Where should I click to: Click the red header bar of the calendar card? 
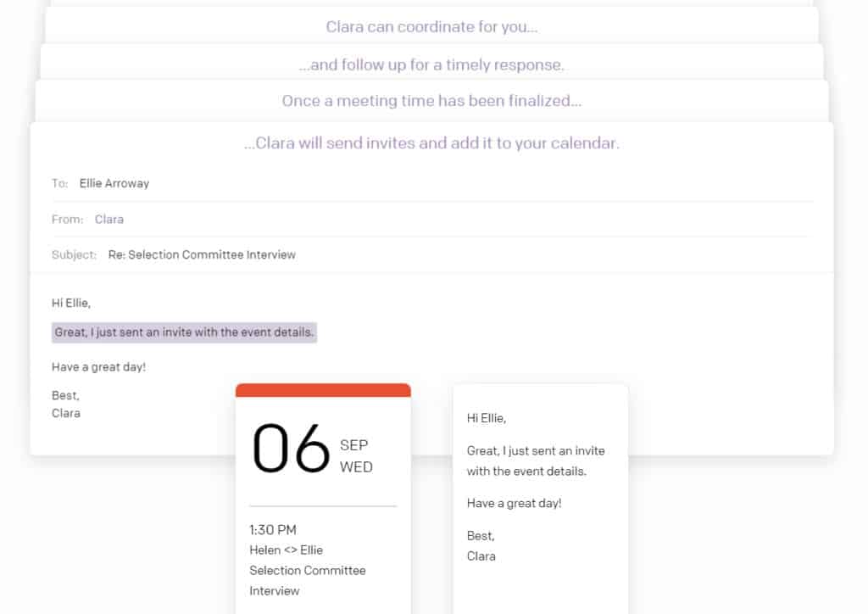(x=323, y=390)
